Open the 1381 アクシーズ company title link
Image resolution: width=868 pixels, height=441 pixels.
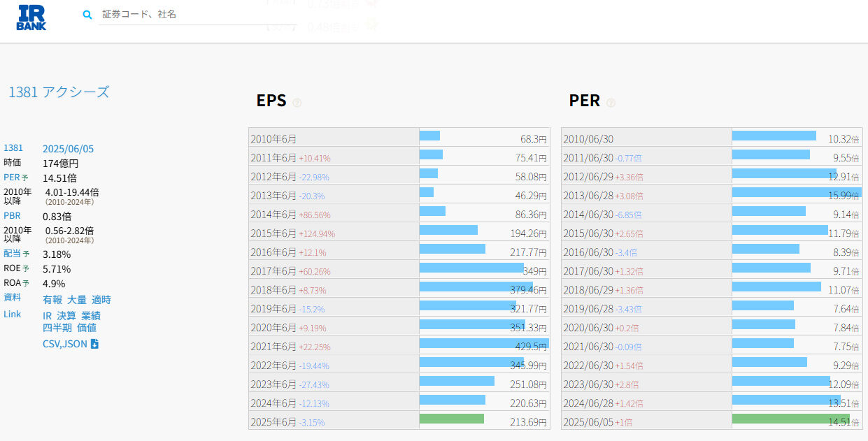coord(59,92)
